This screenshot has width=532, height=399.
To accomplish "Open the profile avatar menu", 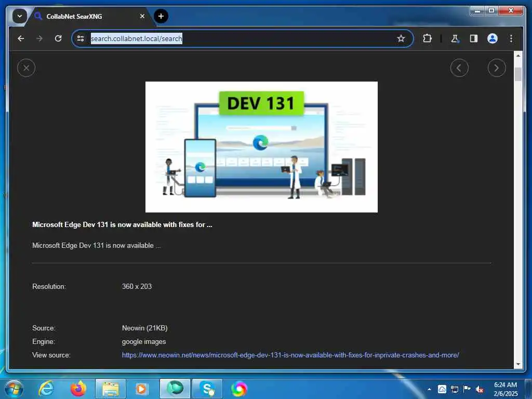I will point(493,38).
